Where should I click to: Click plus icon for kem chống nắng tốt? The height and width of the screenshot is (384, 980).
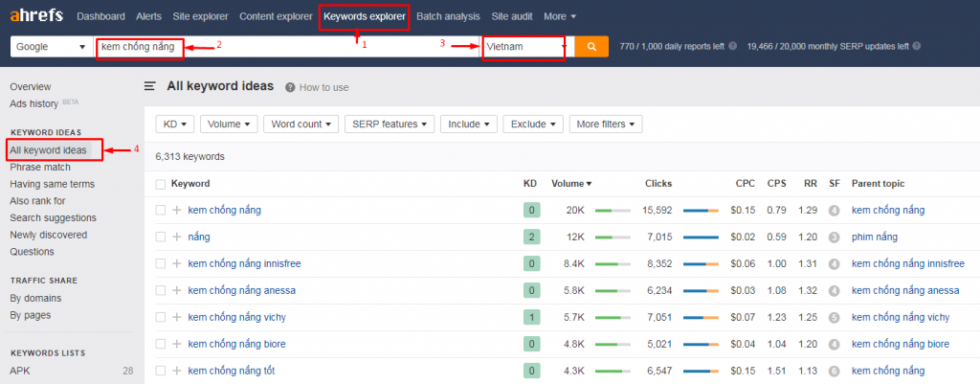(x=177, y=371)
